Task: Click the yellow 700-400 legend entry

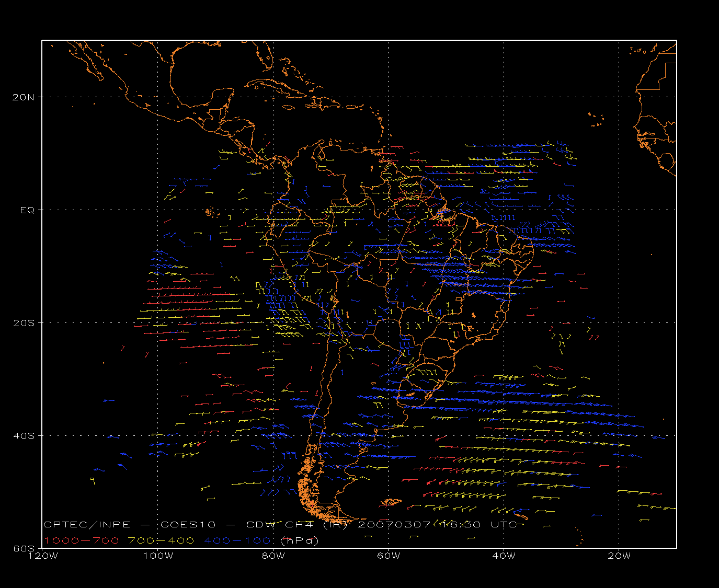Action: tap(161, 540)
